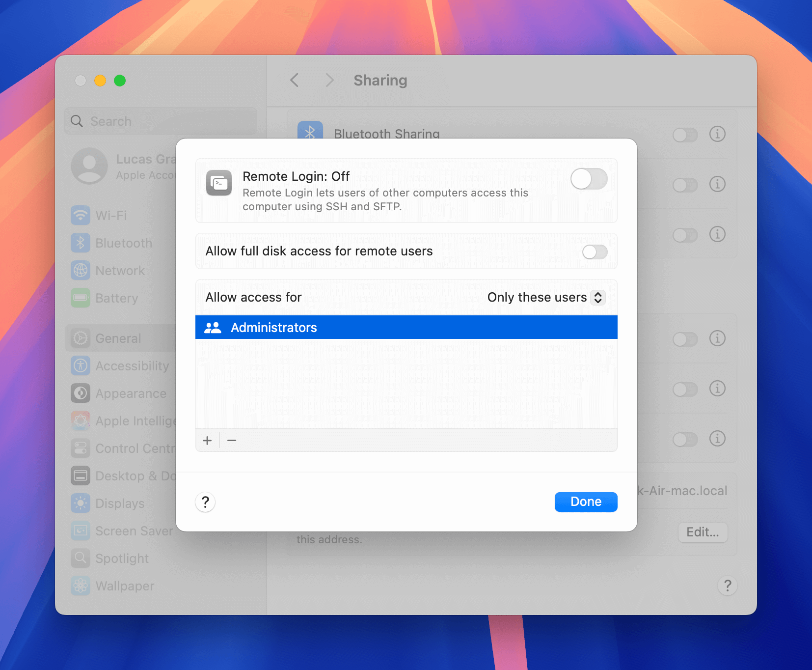Toggle full disk access for remote users
Viewport: 812px width, 670px height.
(x=595, y=251)
